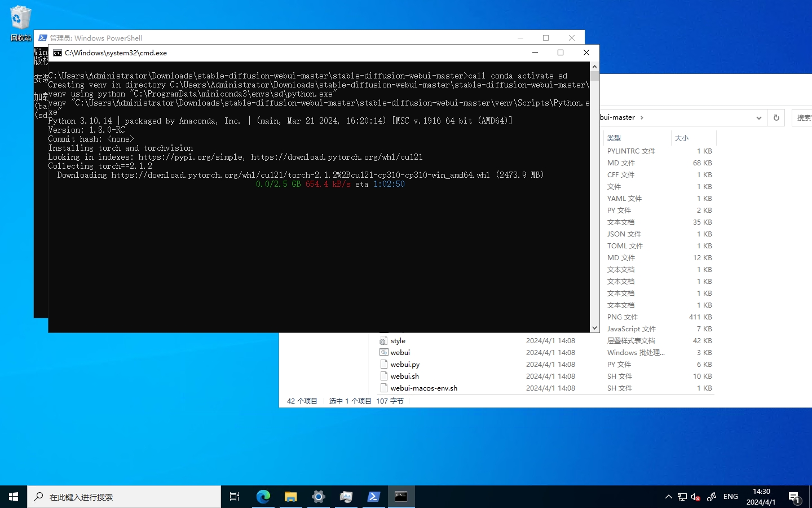Open the Windows Start menu
The image size is (812, 508).
(14, 497)
